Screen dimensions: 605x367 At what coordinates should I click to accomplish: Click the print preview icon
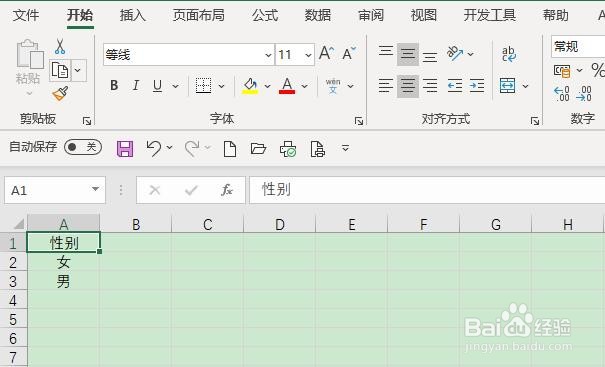point(318,149)
